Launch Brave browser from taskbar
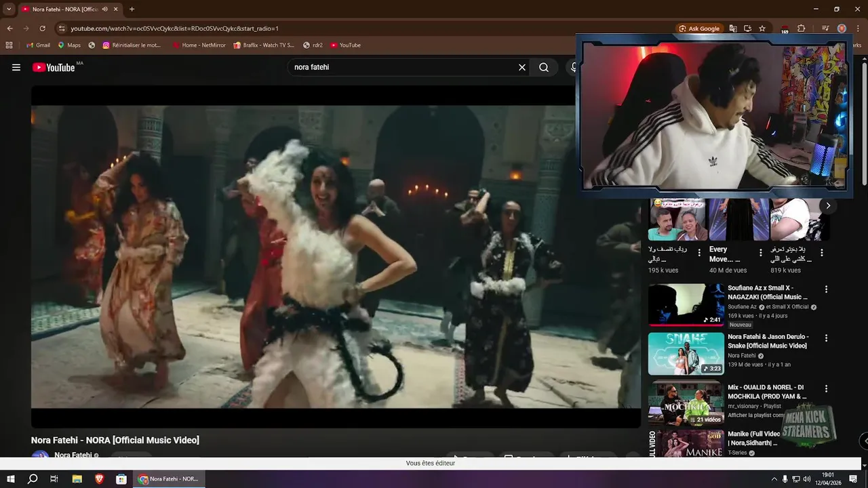868x488 pixels. [100, 479]
